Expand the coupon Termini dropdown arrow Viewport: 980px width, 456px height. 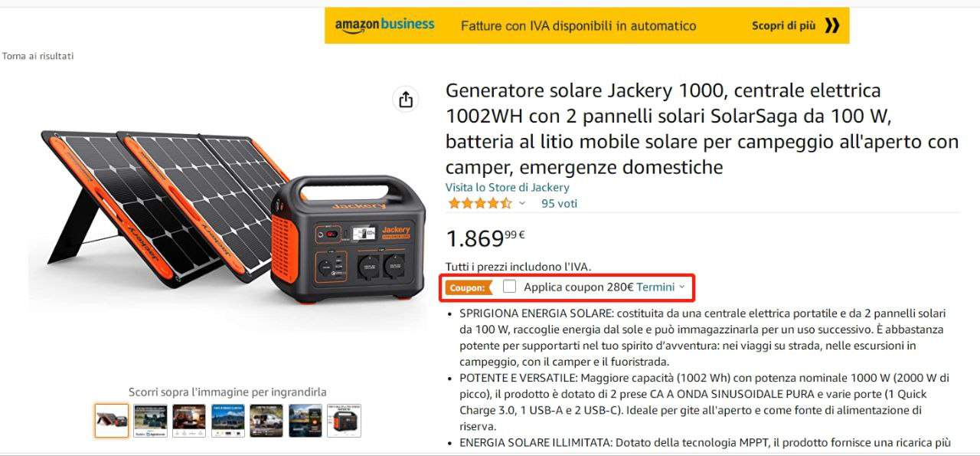pos(682,287)
